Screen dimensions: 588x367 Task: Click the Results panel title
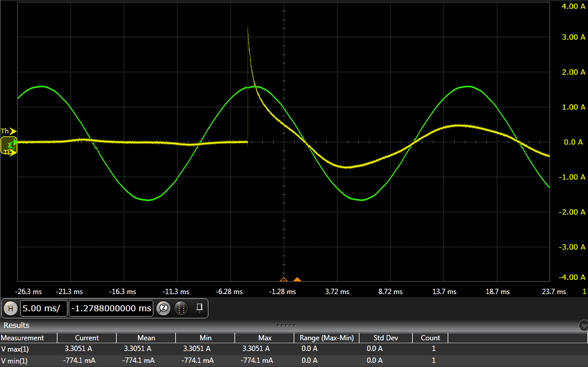point(17,325)
